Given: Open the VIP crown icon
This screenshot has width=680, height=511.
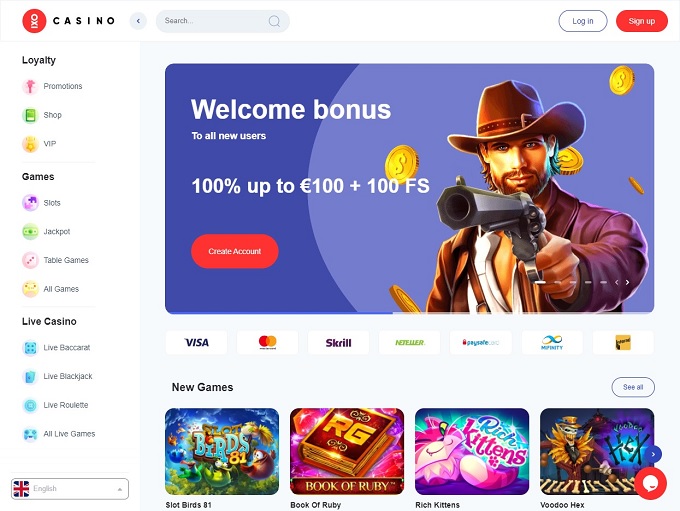Looking at the screenshot, I should [30, 144].
